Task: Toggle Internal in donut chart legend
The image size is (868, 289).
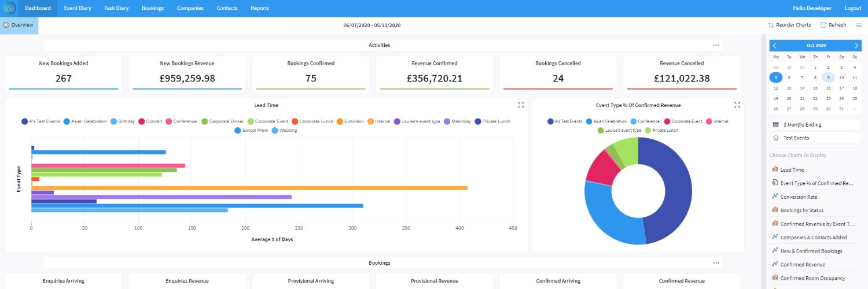Action: point(717,121)
